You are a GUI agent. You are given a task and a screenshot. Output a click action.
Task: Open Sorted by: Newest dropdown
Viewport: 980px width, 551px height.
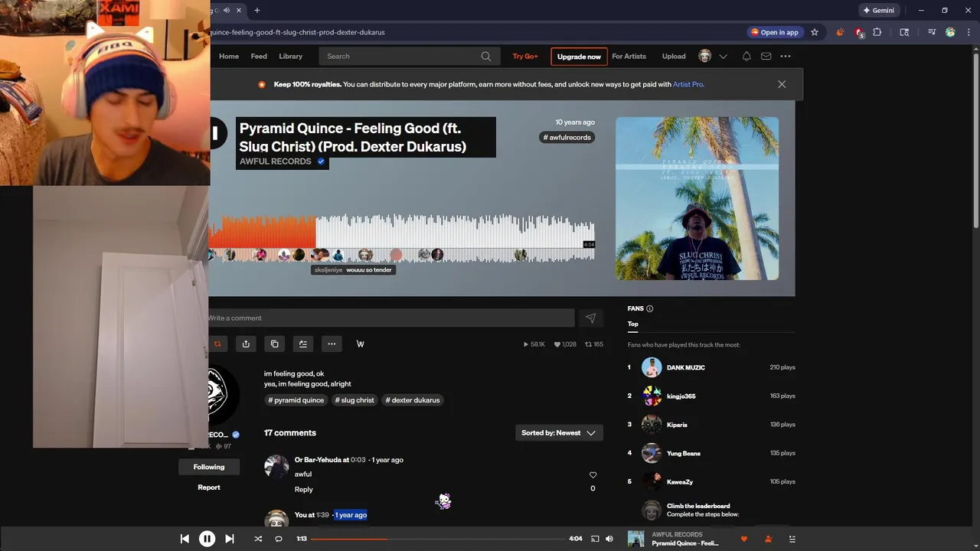click(x=559, y=433)
